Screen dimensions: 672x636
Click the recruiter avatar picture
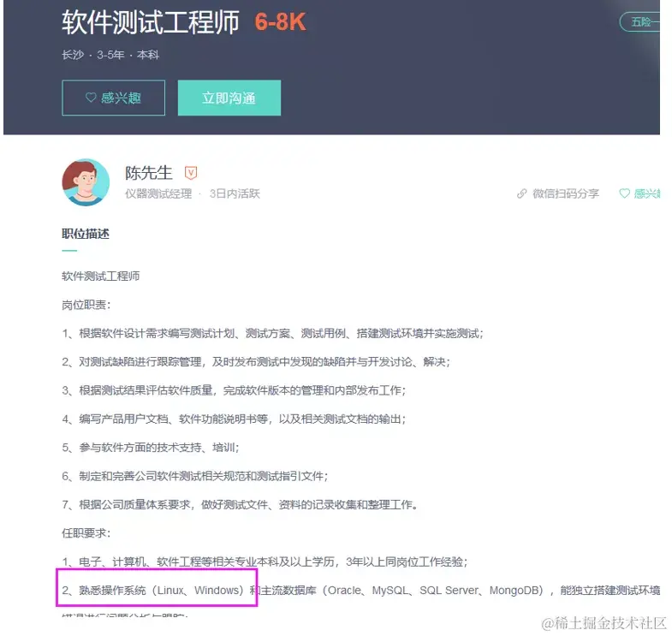[x=86, y=182]
